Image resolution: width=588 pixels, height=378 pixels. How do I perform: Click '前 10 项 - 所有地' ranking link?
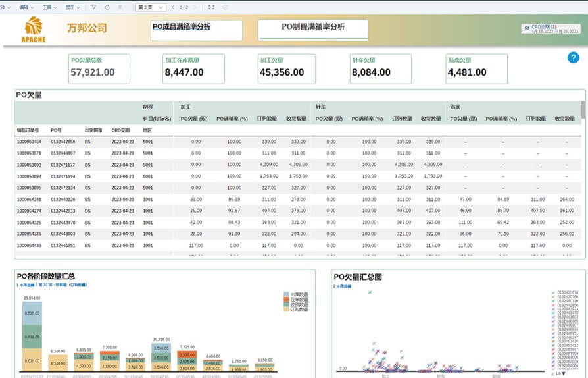[62, 285]
